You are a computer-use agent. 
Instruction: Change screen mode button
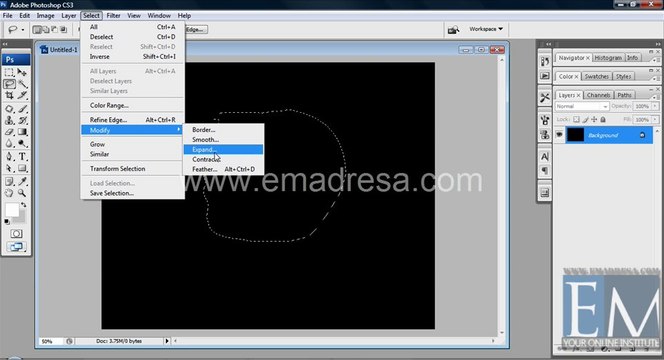click(x=16, y=246)
